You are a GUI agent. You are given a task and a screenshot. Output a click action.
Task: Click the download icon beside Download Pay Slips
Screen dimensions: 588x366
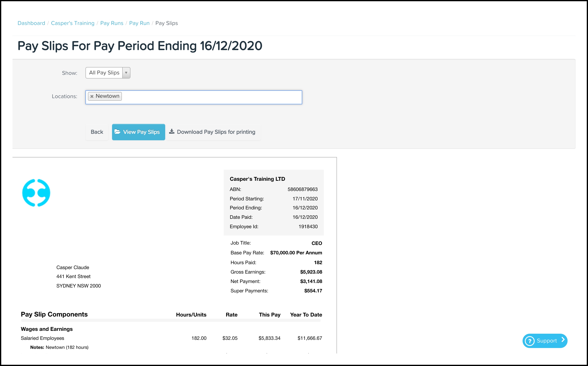click(172, 131)
